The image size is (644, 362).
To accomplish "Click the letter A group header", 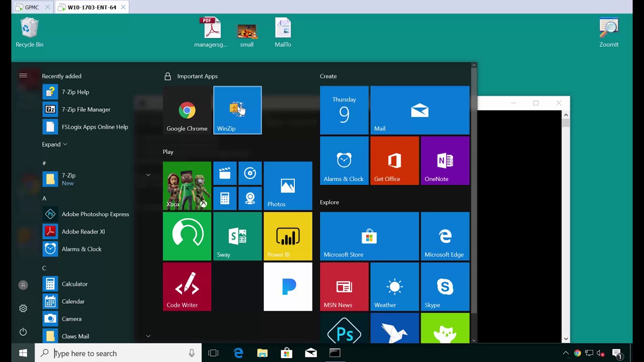I will pos(44,199).
